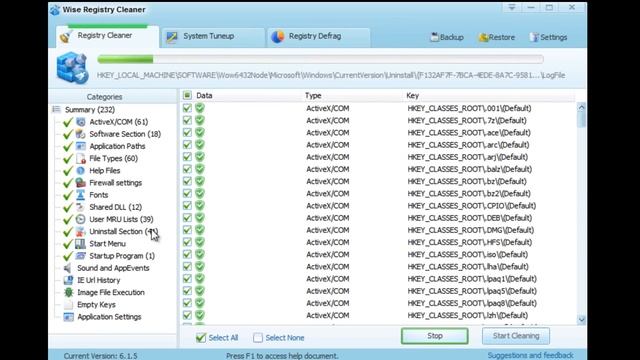The image size is (640, 360).
Task: Uncheck the Startup Program category checkmark
Action: [68, 256]
